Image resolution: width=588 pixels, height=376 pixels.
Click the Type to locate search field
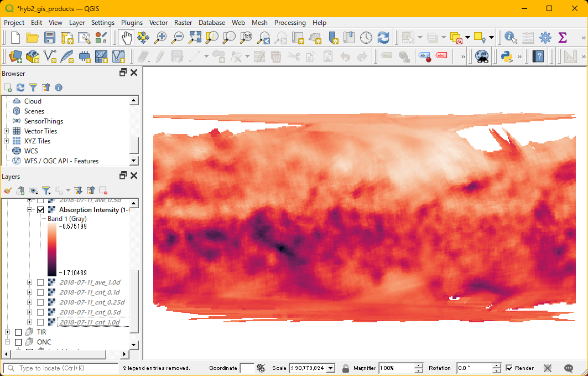61,368
